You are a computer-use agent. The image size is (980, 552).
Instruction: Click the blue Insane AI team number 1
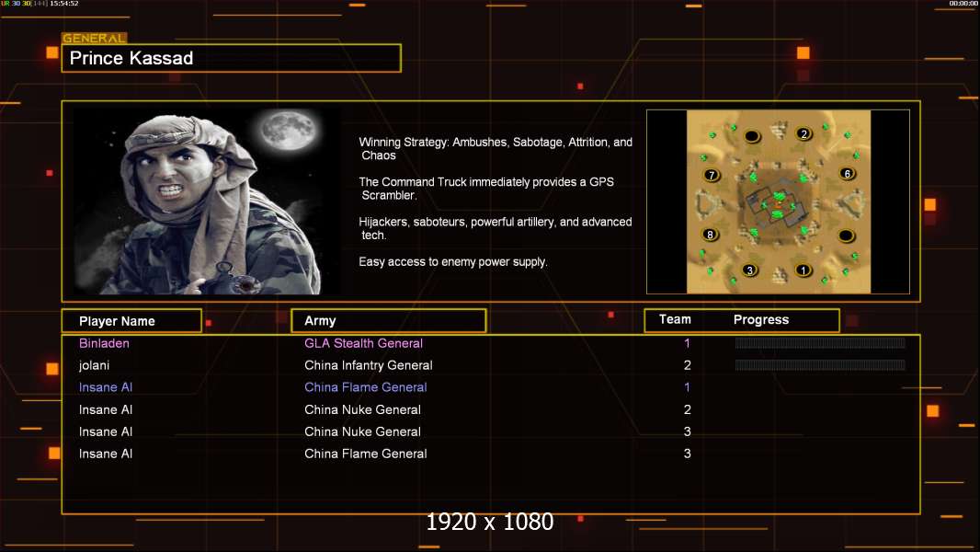point(687,387)
